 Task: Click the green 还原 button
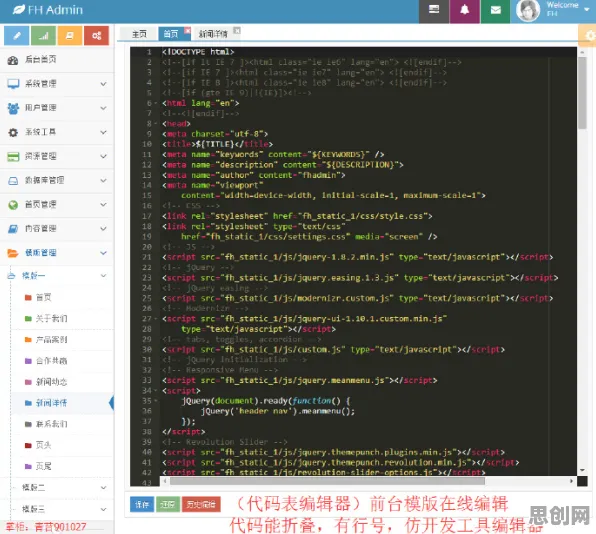click(168, 505)
